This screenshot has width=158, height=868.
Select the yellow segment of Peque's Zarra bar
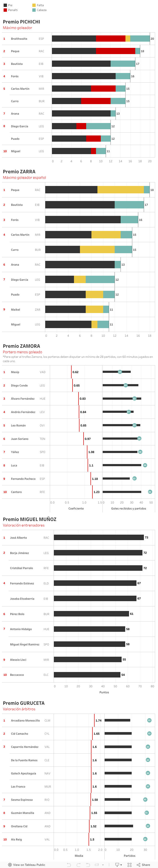tap(120, 190)
